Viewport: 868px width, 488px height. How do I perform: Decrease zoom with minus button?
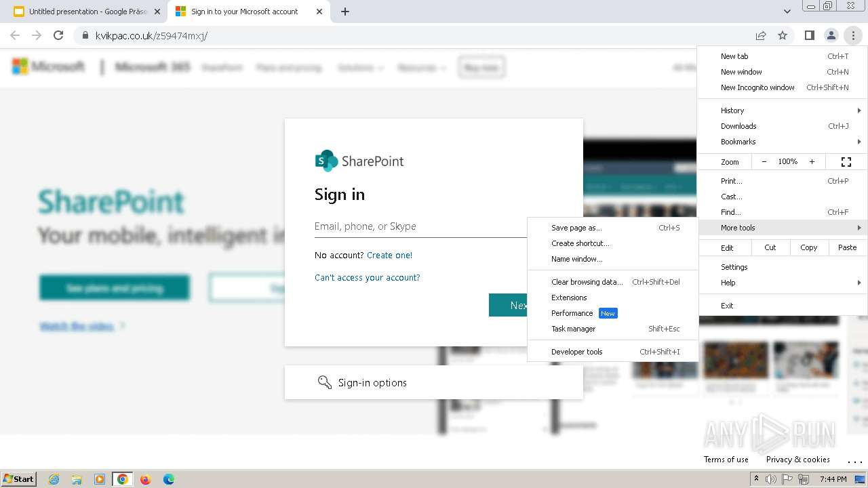point(764,162)
